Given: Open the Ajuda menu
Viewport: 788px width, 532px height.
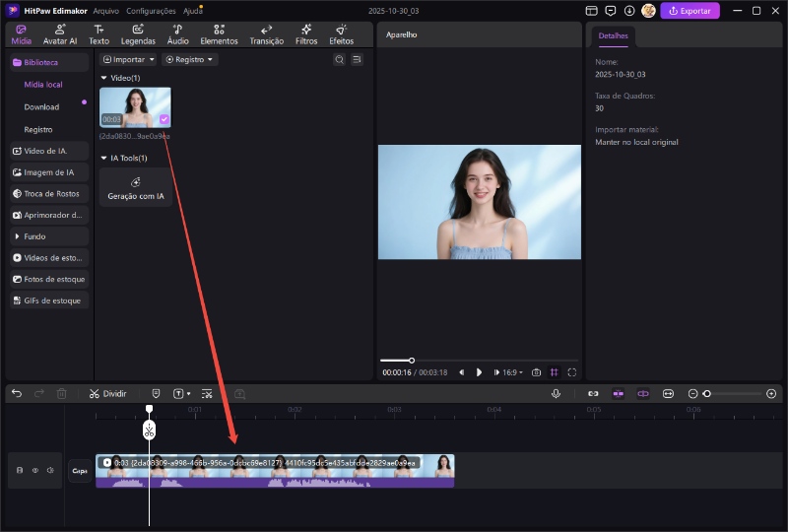Looking at the screenshot, I should [x=192, y=11].
